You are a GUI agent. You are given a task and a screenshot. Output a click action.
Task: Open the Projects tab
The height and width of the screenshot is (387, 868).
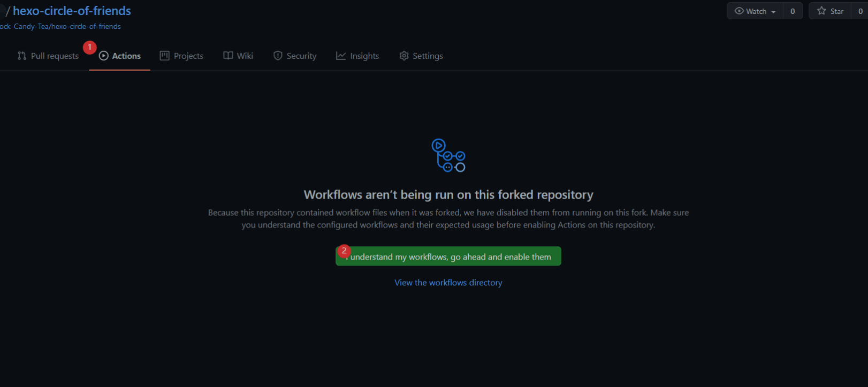click(x=182, y=56)
